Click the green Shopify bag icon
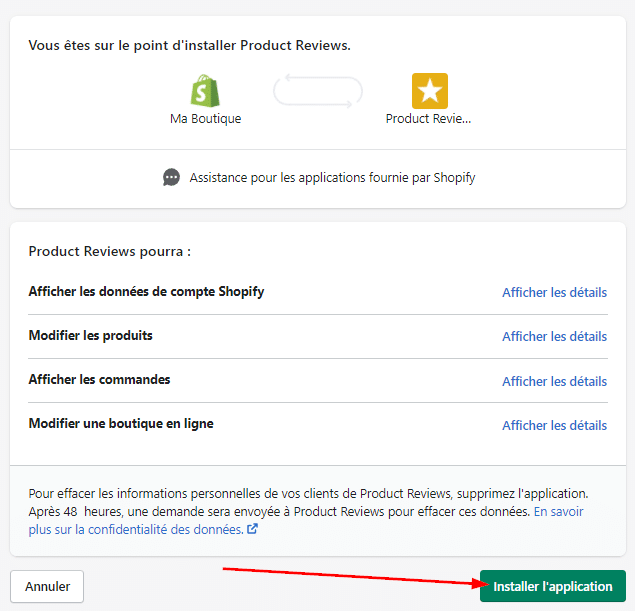The height and width of the screenshot is (611, 635). tap(205, 90)
